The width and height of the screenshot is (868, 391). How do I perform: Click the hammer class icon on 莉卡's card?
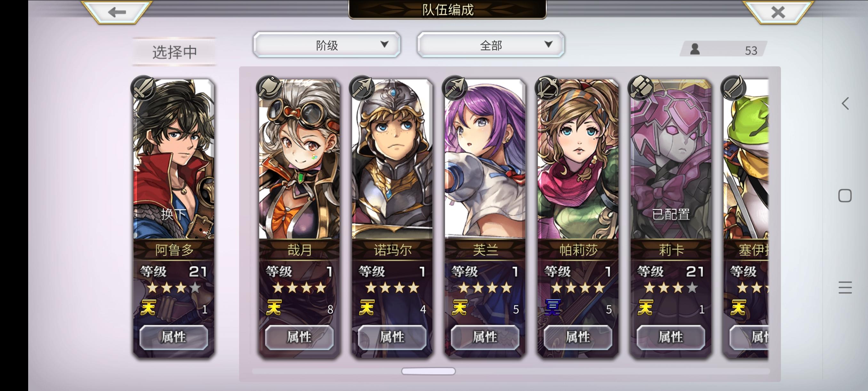click(640, 88)
